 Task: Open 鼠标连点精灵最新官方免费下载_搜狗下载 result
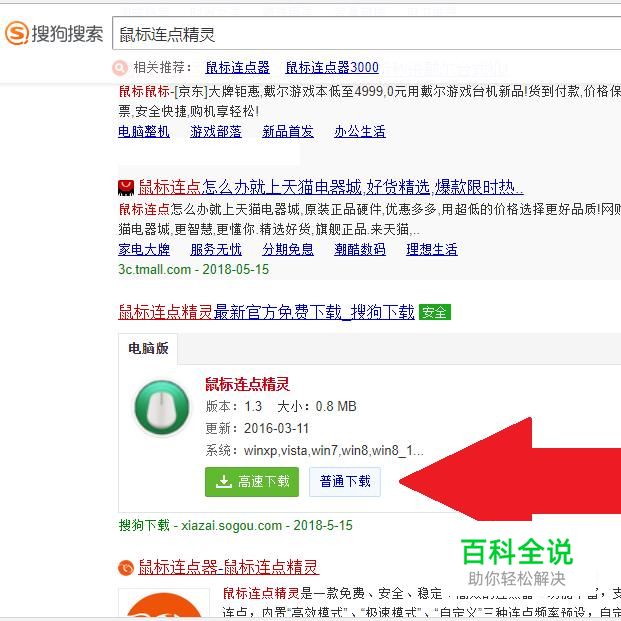[266, 312]
